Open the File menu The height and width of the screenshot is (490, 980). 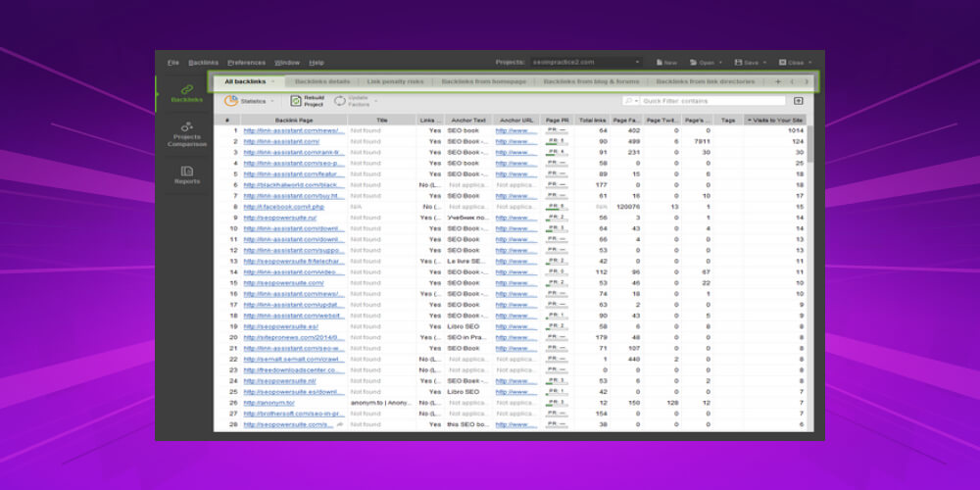click(x=173, y=63)
